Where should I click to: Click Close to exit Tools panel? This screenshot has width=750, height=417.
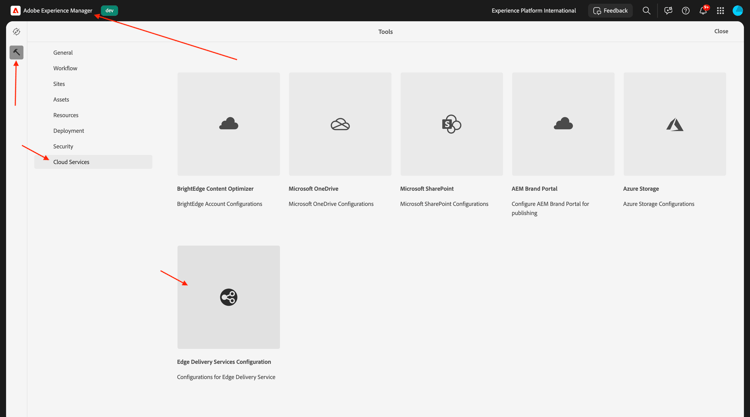(x=721, y=31)
